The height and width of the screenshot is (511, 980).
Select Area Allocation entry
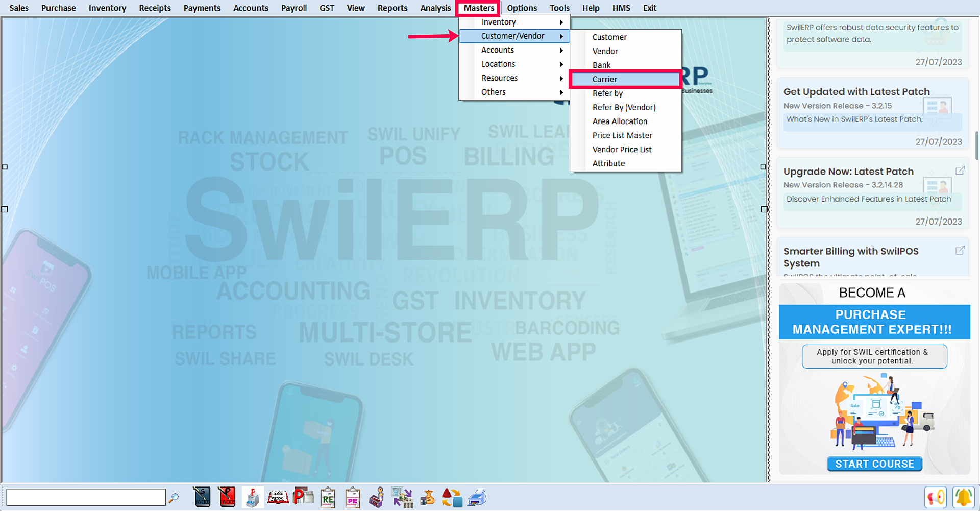tap(626, 121)
